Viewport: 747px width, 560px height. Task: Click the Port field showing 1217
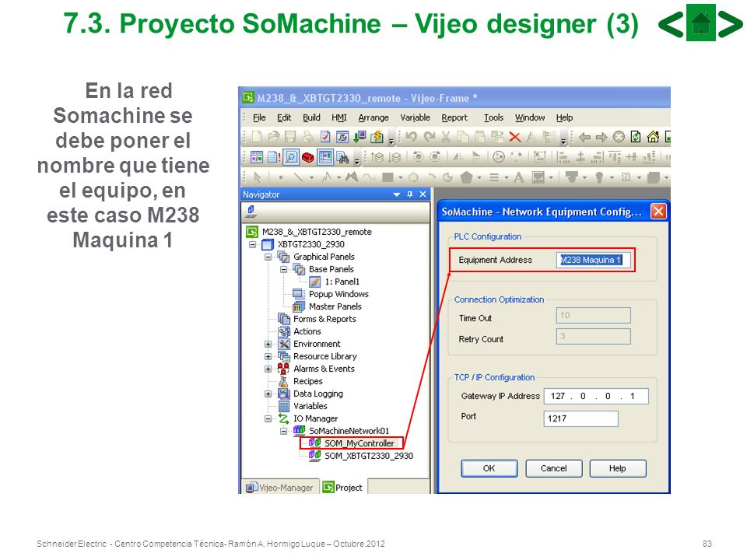pos(580,418)
